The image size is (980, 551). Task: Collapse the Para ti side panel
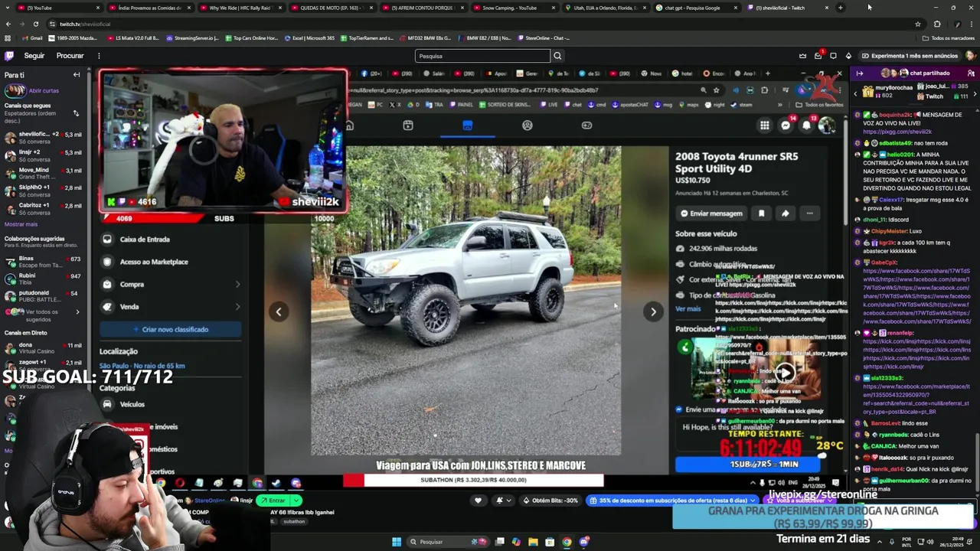(77, 74)
